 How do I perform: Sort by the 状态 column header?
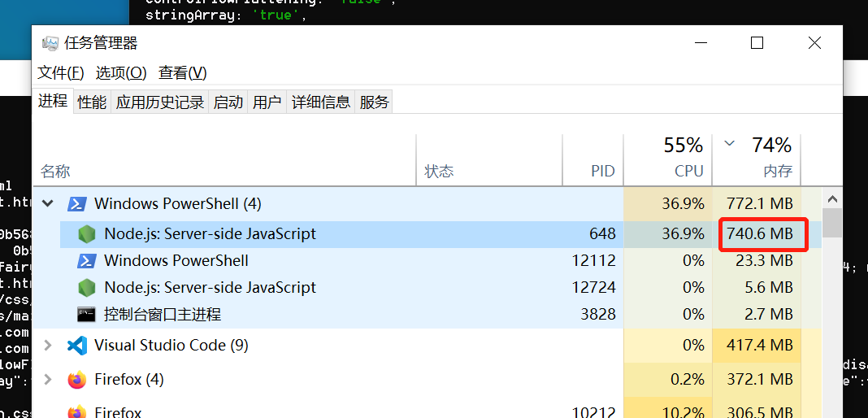click(x=489, y=160)
